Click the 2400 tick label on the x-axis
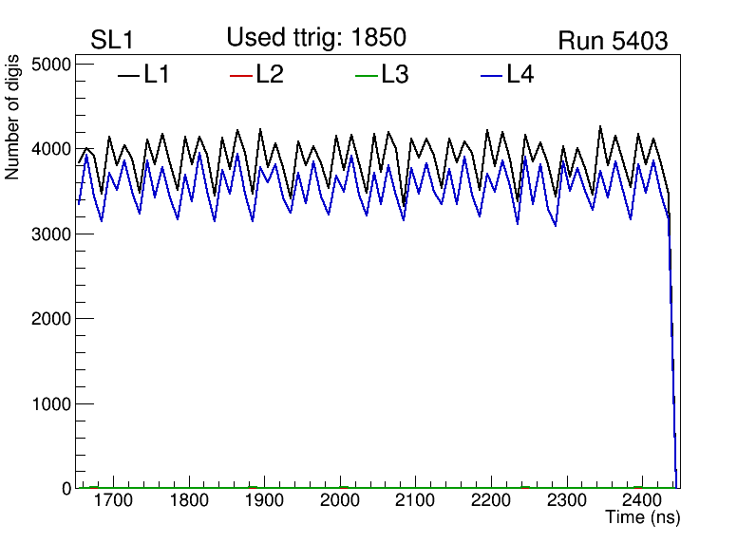Screen dimensions: 756x543 [642, 500]
